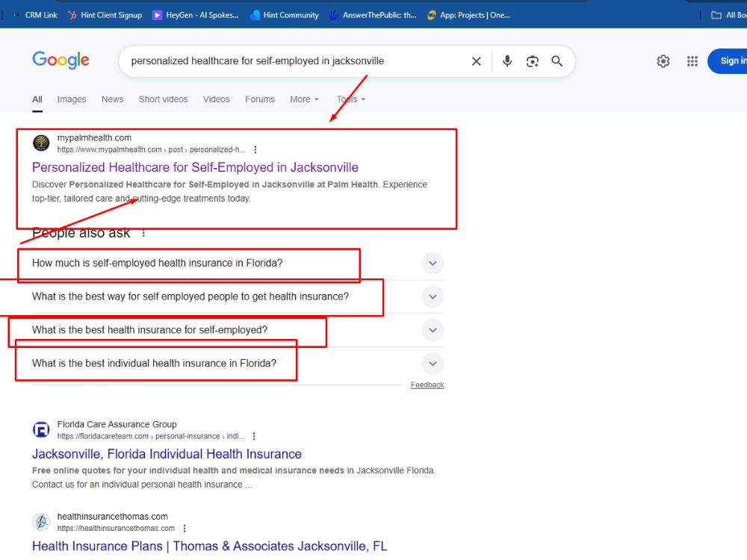Click the 'People also ask' heading
This screenshot has width=747, height=560.
(81, 233)
